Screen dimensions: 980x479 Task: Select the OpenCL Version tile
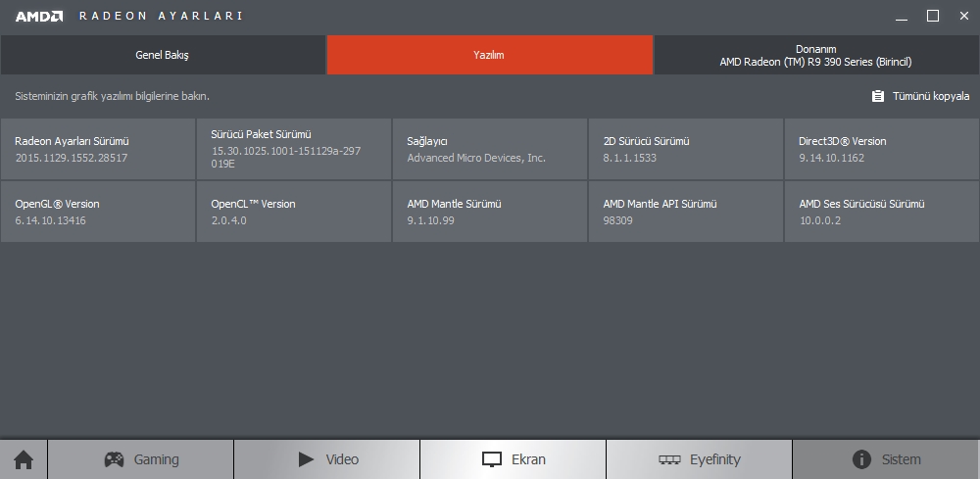pos(294,212)
